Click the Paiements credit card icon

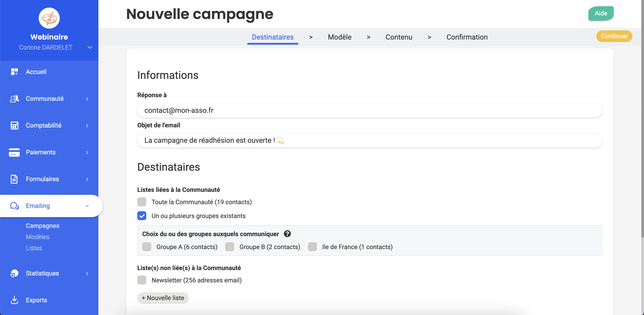(14, 152)
